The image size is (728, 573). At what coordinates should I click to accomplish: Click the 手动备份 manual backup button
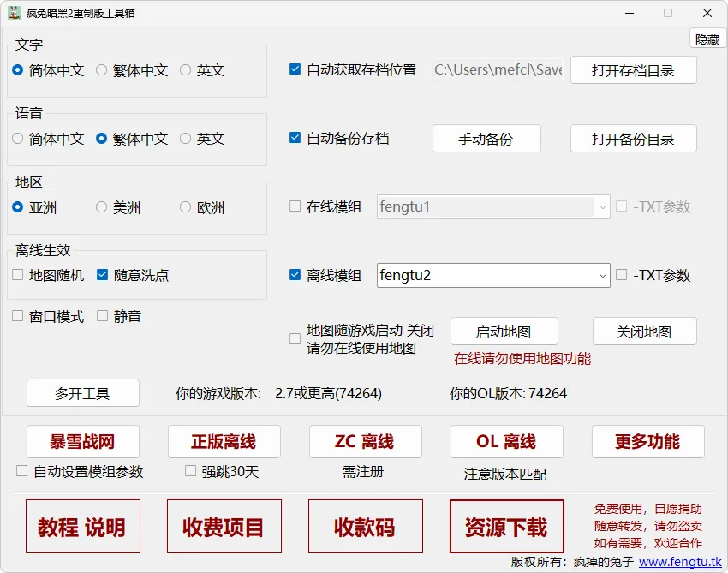coord(486,138)
